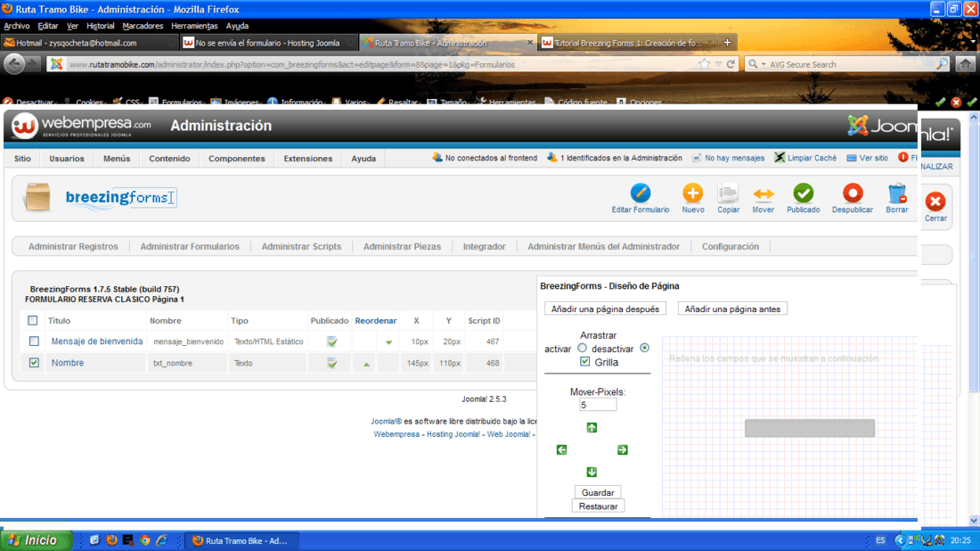Open the Mensaje de bienvenida element link

pos(97,341)
